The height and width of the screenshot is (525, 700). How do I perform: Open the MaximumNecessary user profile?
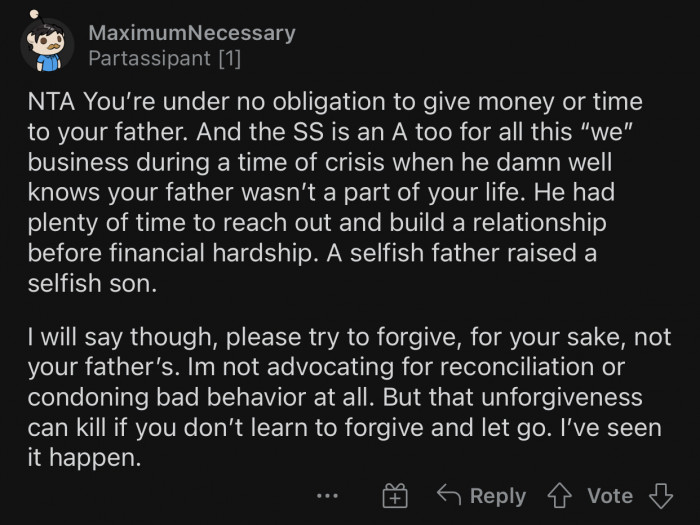click(191, 33)
